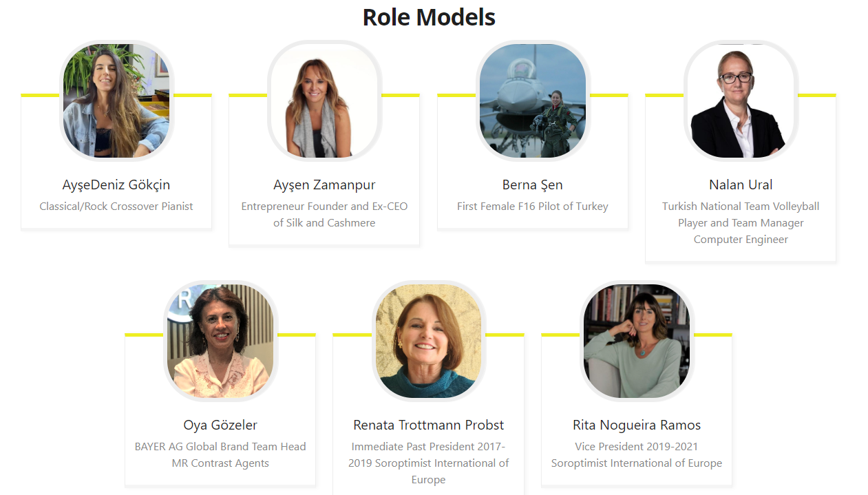Click AyşeDeniz Gökçin's profile photo
Image resolution: width=868 pixels, height=495 pixels.
click(x=116, y=101)
